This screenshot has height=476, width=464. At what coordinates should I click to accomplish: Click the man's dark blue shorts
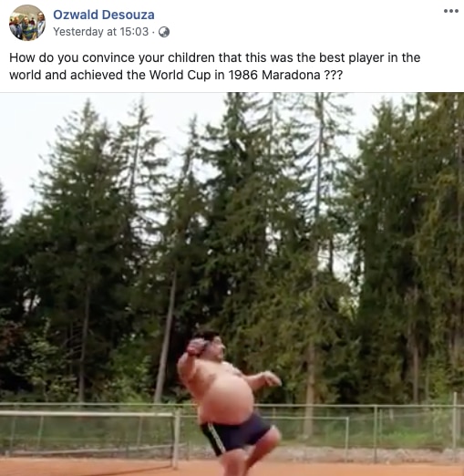(236, 432)
